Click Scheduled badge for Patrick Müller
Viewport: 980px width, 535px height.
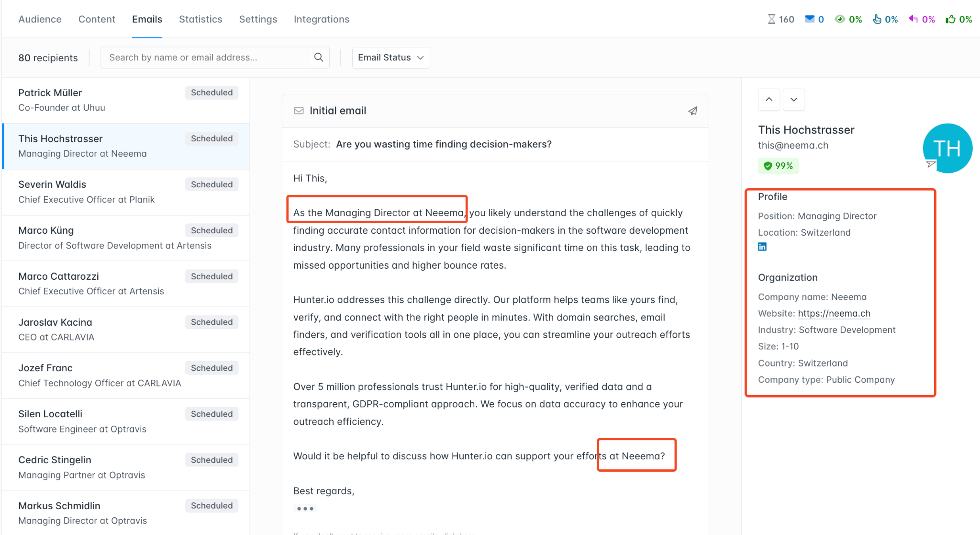click(212, 92)
